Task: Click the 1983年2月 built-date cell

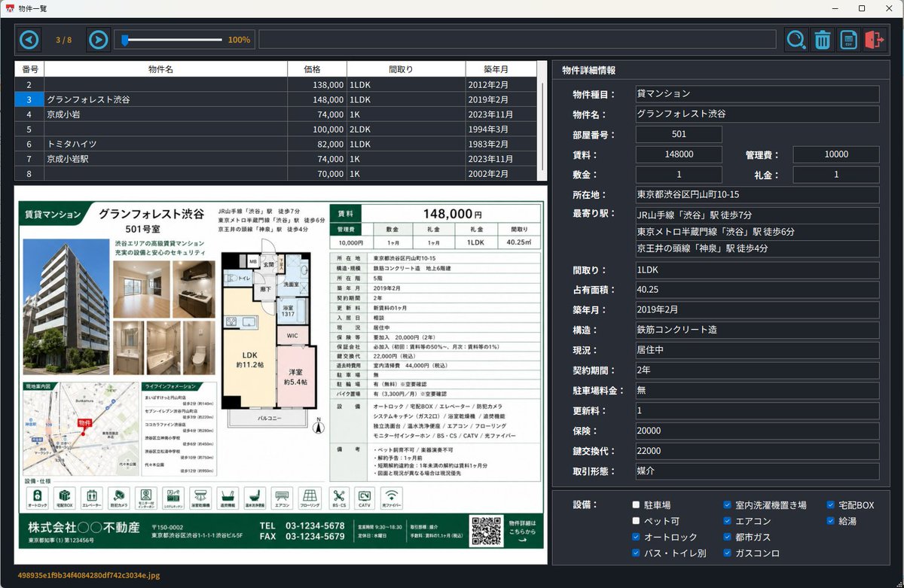Action: pos(501,144)
